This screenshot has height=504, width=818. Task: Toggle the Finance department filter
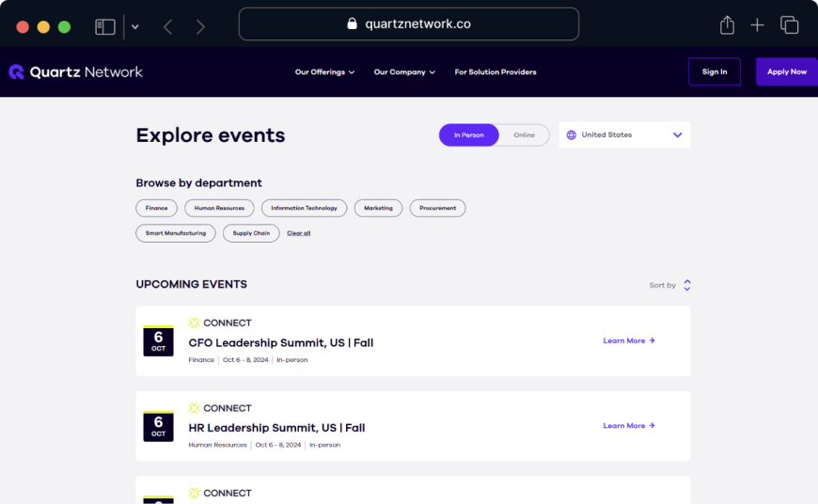pos(156,208)
